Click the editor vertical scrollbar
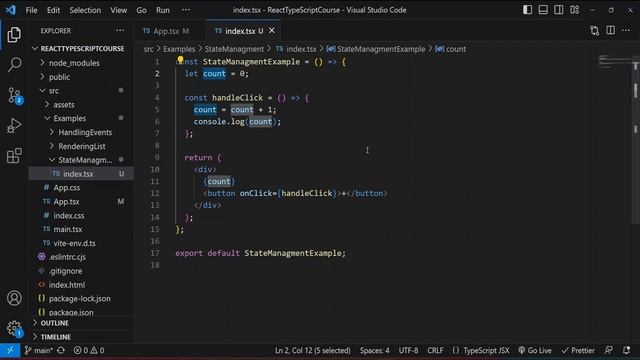This screenshot has height=360, width=640. point(636,141)
